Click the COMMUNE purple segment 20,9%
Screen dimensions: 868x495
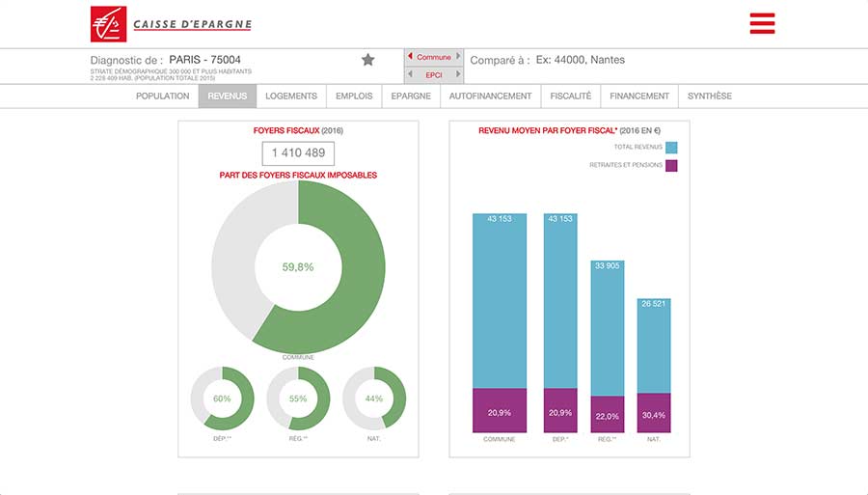pos(500,410)
